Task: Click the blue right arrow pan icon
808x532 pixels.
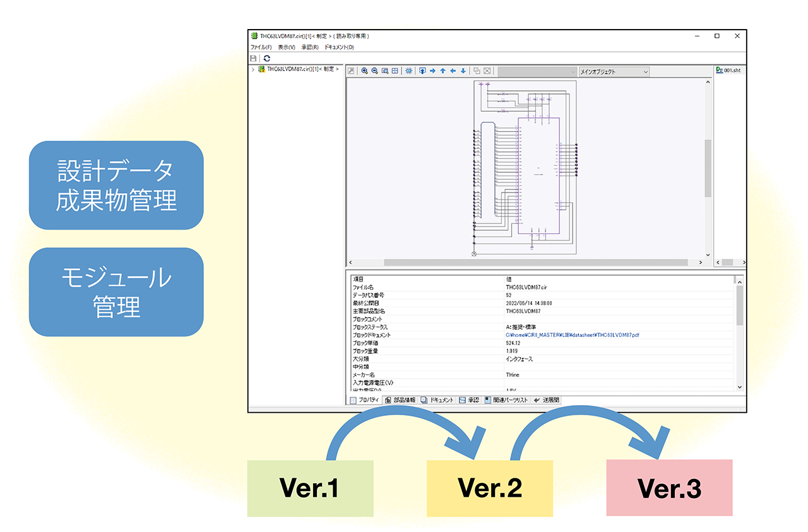Action: [x=432, y=71]
